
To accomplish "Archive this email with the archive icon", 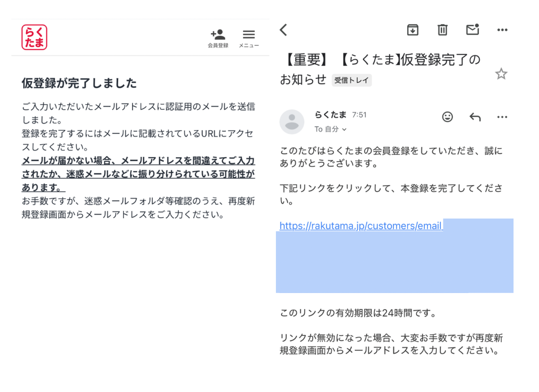I will coord(413,30).
